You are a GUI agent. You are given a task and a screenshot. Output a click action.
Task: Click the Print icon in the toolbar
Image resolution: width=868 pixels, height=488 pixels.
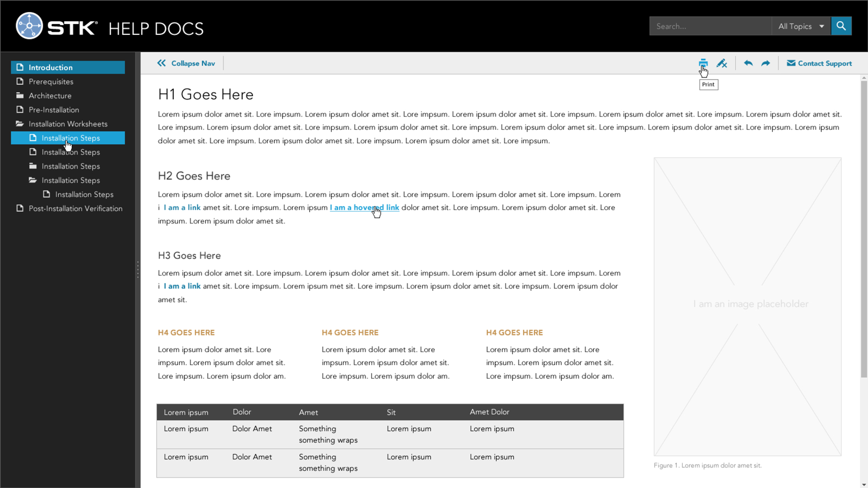pyautogui.click(x=703, y=63)
